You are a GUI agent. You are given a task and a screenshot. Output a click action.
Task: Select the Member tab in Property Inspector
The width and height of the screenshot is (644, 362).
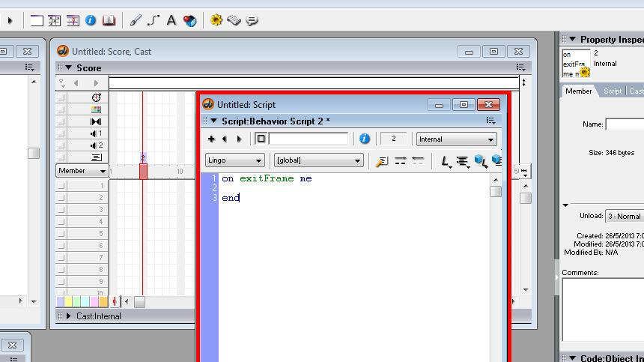(578, 91)
